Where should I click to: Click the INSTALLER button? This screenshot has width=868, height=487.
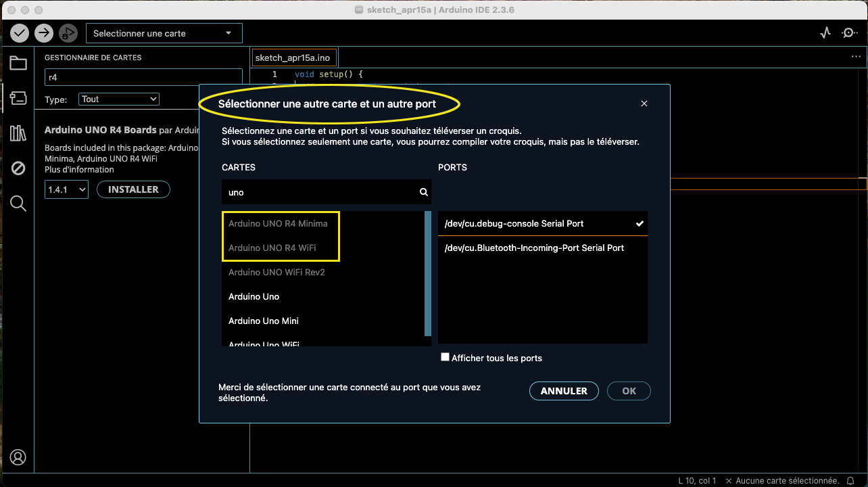tap(133, 189)
